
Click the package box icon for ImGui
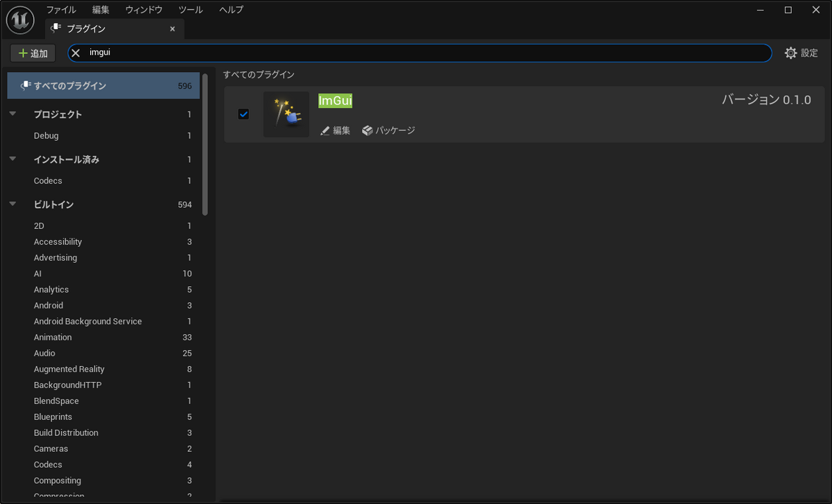tap(367, 130)
